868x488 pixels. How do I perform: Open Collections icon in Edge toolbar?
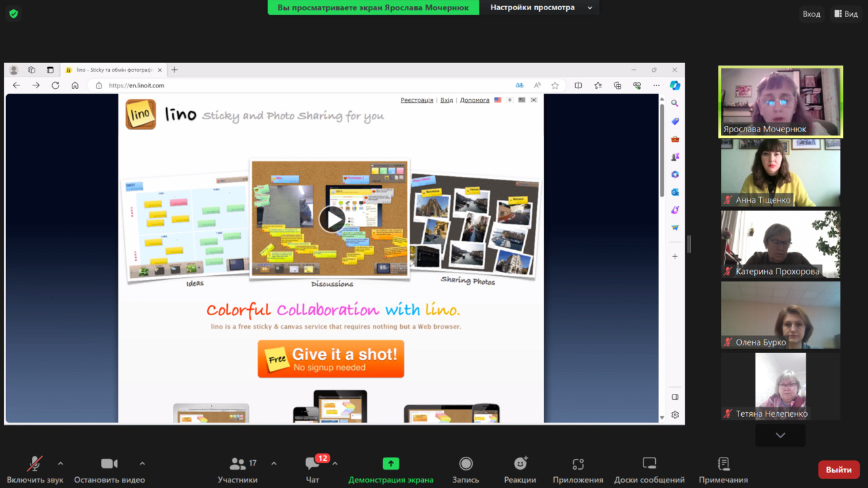617,85
